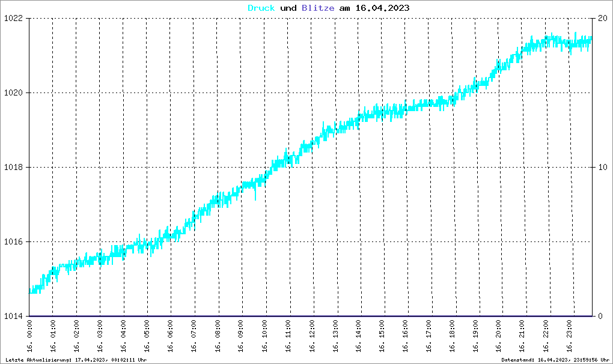Click the '16. 11:00' time axis label

pos(288,336)
